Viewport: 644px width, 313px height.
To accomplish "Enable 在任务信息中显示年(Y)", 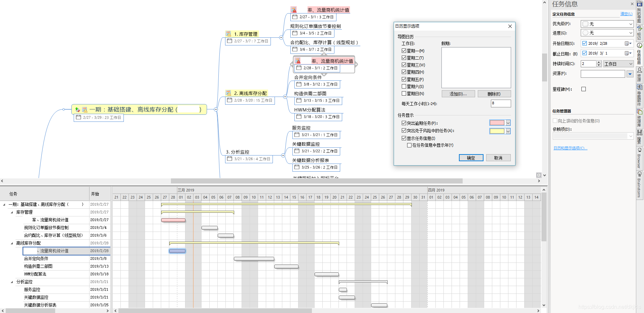I will point(409,145).
